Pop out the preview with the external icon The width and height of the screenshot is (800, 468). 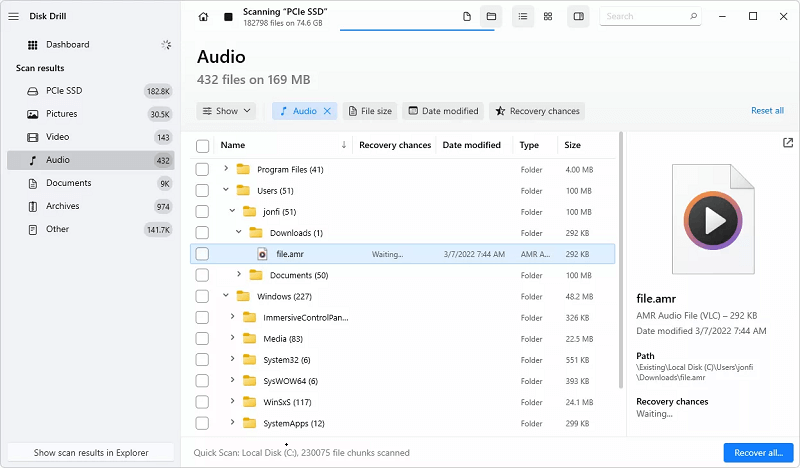coord(787,143)
